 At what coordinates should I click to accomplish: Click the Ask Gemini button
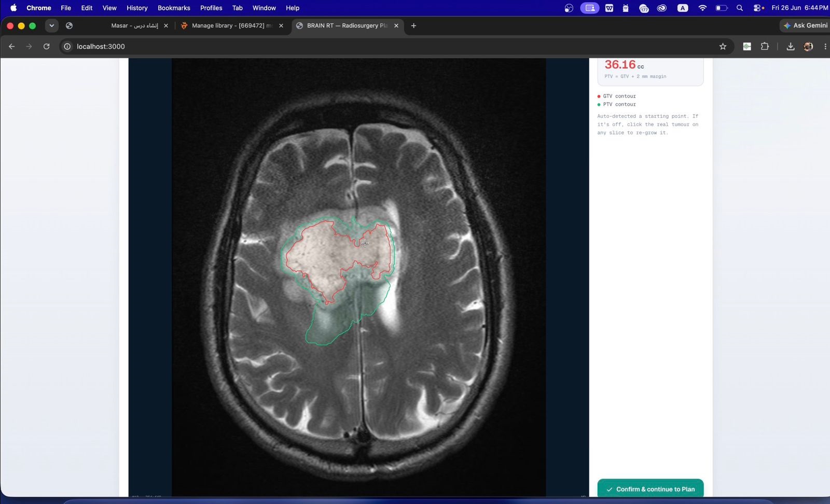click(805, 25)
